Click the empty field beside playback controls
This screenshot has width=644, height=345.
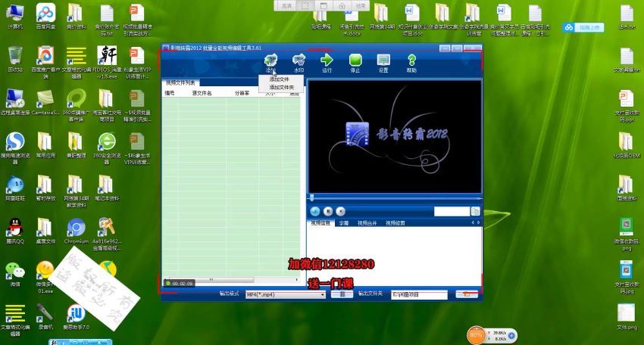click(452, 211)
